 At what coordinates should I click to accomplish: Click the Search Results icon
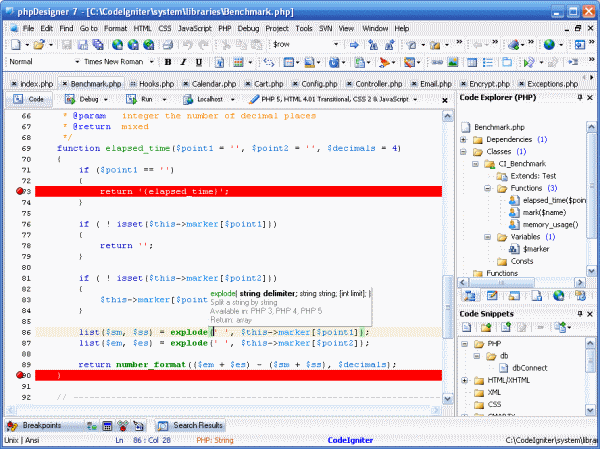tap(163, 426)
